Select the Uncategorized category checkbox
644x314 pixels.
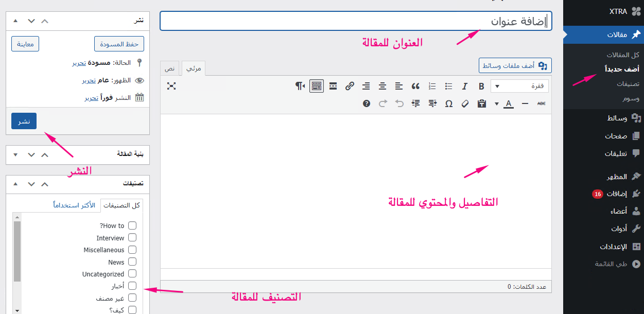[x=132, y=274]
